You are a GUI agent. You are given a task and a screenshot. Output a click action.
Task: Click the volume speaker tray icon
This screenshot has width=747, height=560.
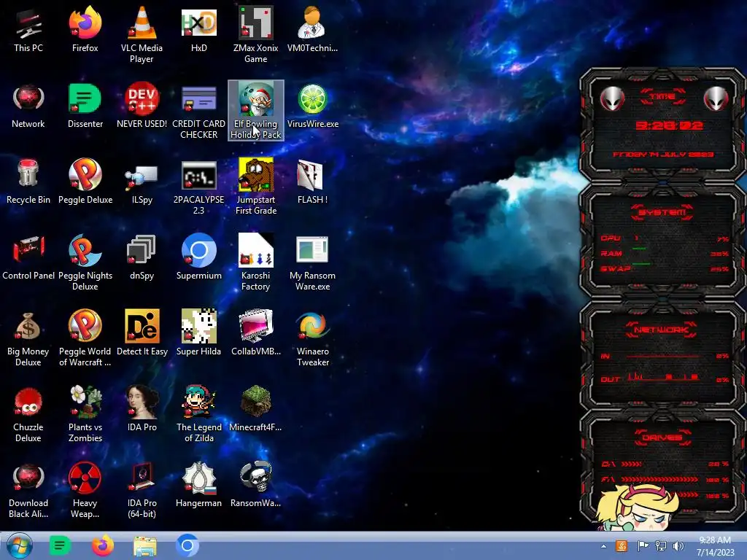tap(678, 546)
